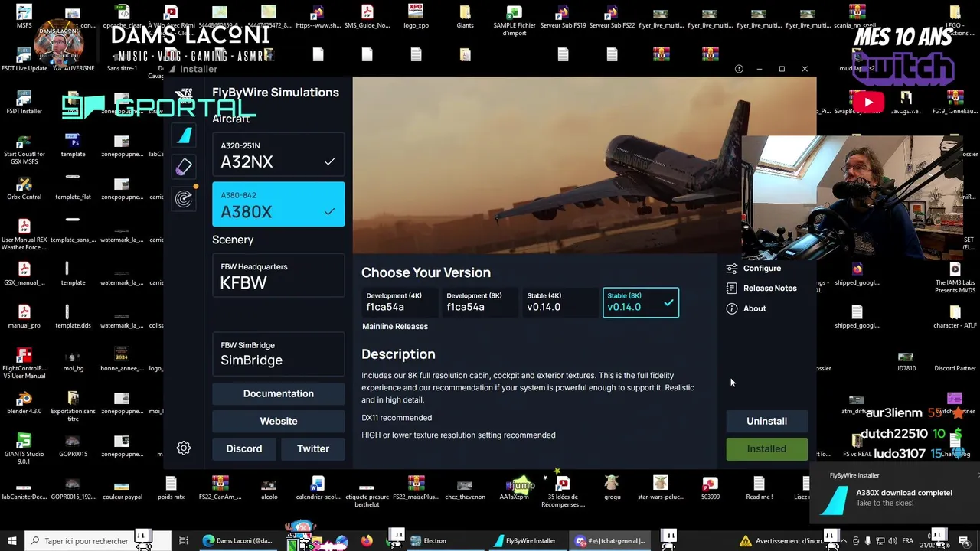Click the Mainline Releases label
This screenshot has width=980, height=551.
point(395,327)
